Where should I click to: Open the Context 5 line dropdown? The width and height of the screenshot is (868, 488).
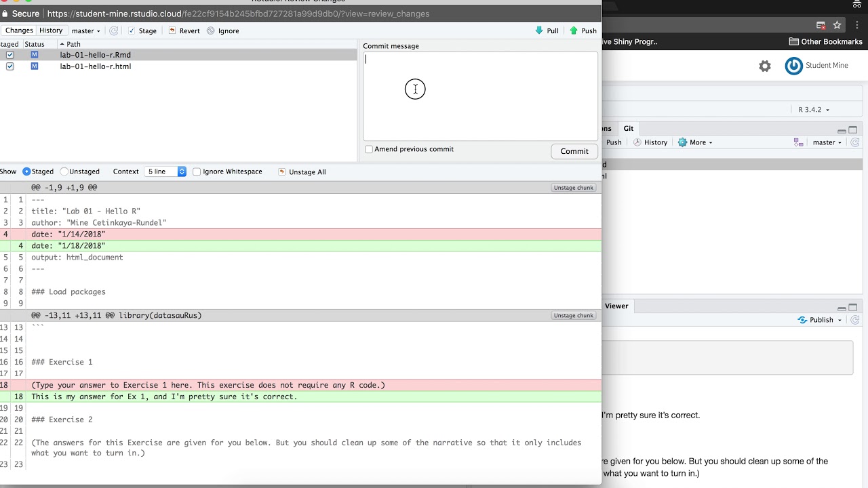click(x=165, y=171)
